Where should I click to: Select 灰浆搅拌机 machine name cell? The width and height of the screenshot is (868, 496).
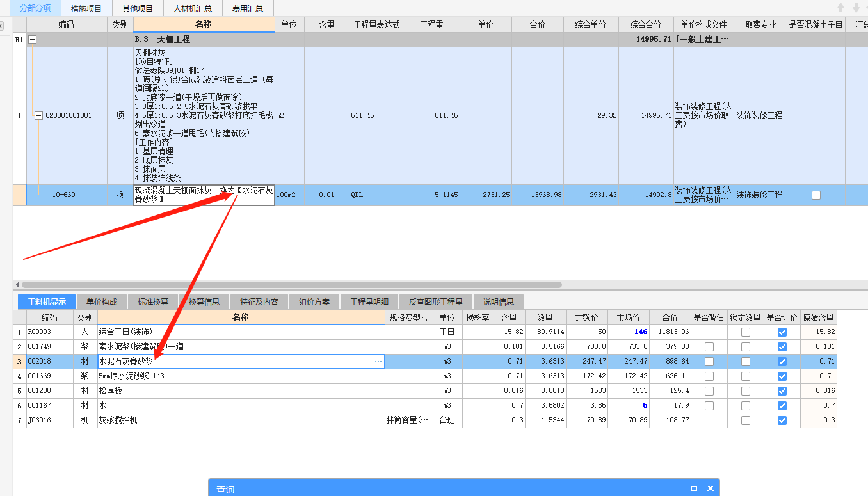tap(241, 420)
